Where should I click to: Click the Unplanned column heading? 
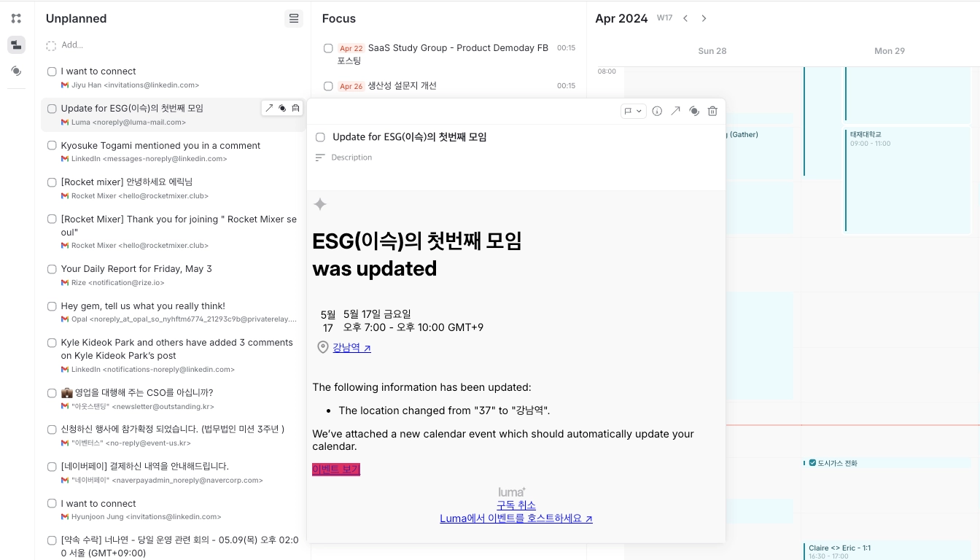(x=76, y=18)
